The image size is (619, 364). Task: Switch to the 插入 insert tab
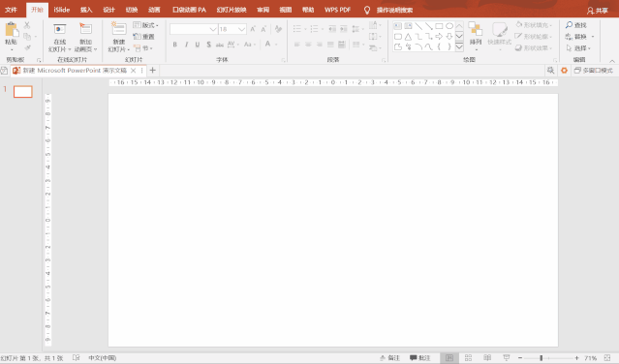[x=86, y=10]
